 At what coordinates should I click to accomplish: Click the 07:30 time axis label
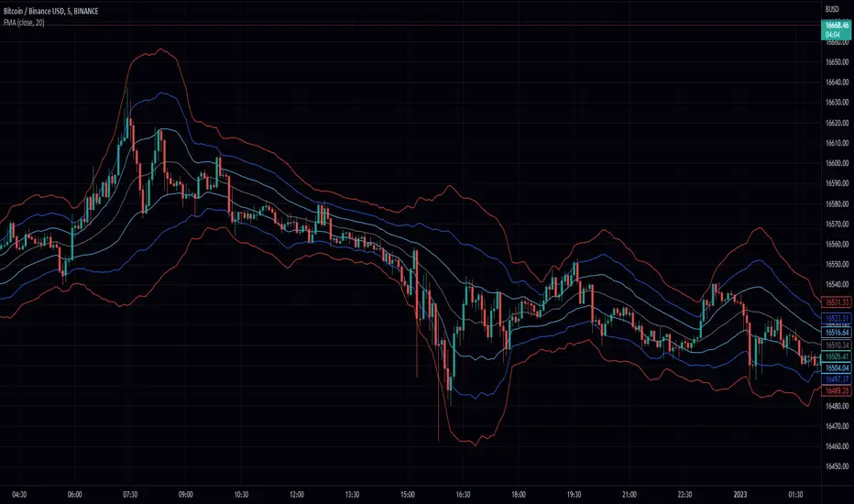pyautogui.click(x=130, y=495)
